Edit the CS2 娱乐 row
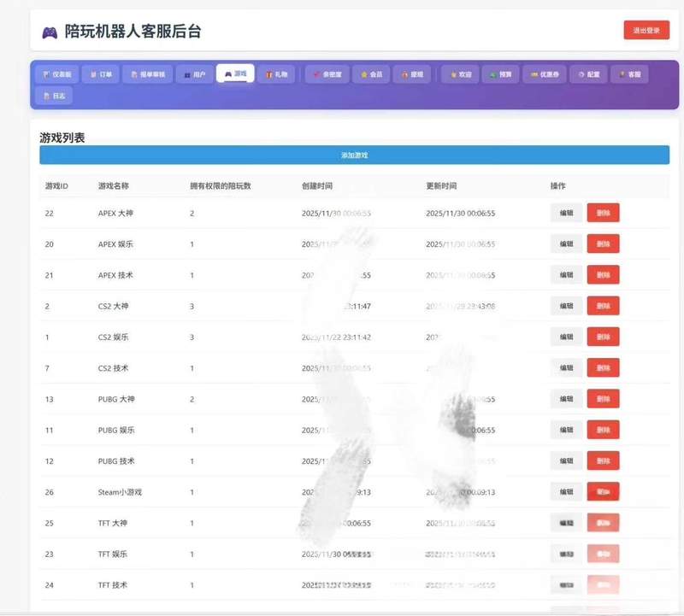The width and height of the screenshot is (684, 616). (x=566, y=337)
